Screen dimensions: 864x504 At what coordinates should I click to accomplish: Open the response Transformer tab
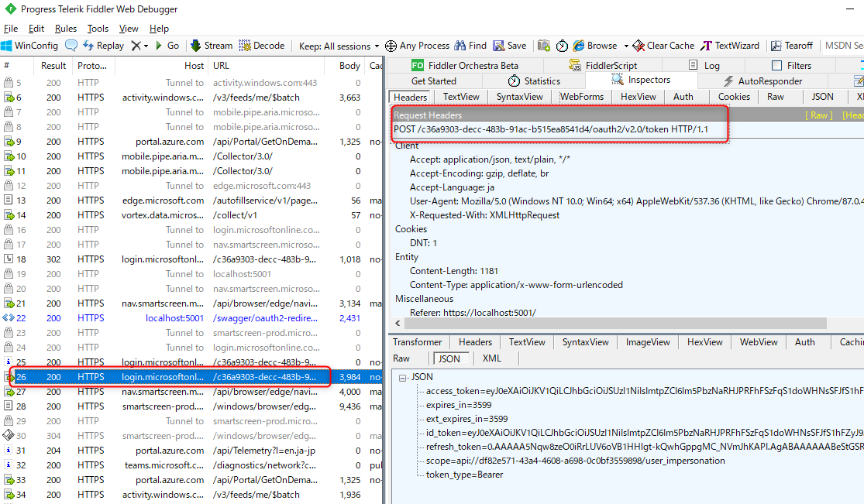(x=417, y=342)
